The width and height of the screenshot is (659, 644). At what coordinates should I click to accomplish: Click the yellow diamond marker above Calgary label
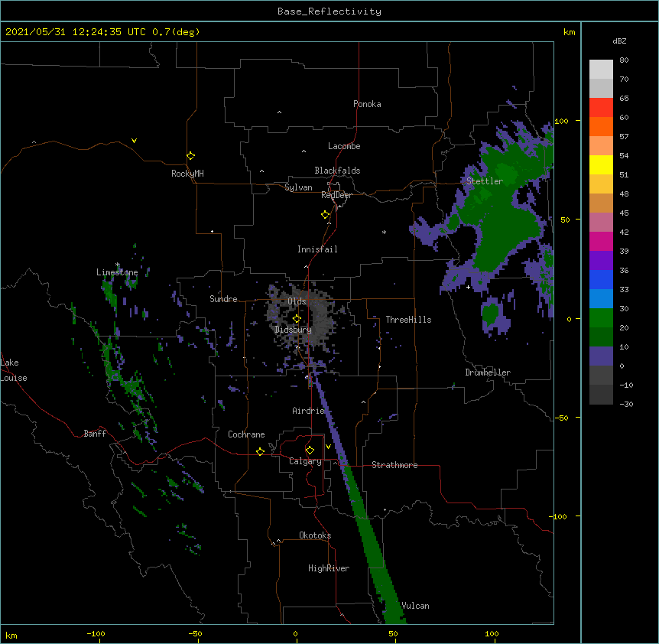coord(310,450)
